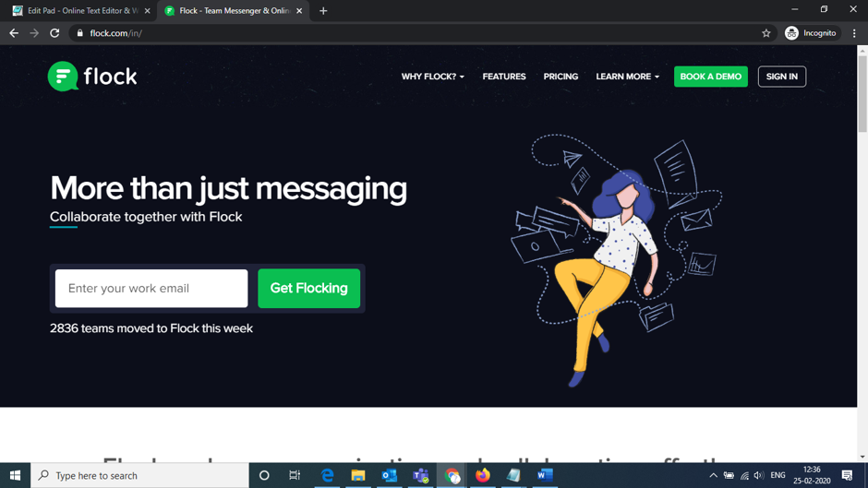868x488 pixels.
Task: Open Outlook from taskbar
Action: 389,475
